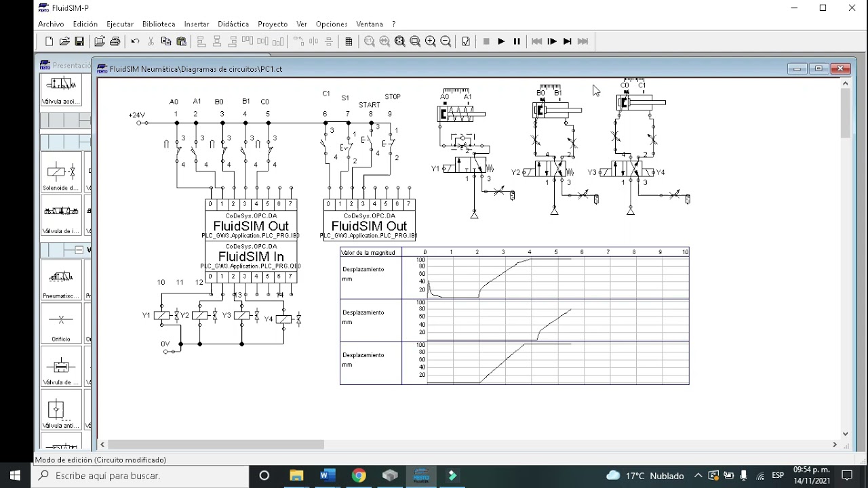Start the circuit simulation
Screen dimensions: 868x488
(x=501, y=41)
